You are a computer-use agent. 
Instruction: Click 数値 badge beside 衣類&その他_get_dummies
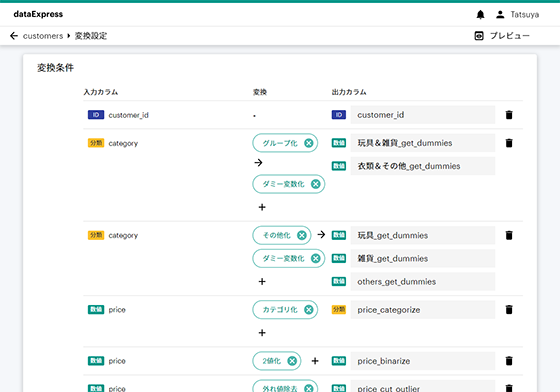pyautogui.click(x=339, y=166)
